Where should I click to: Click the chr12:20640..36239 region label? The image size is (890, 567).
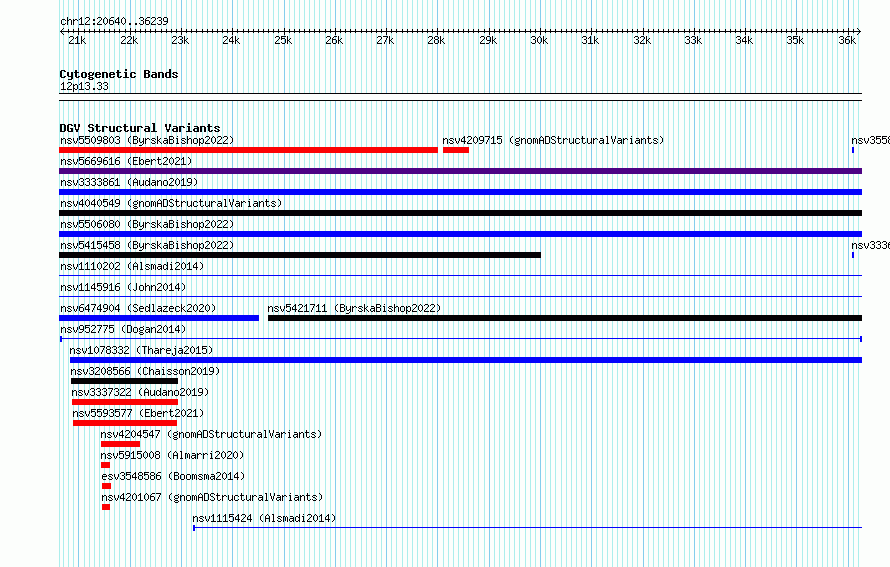(115, 21)
